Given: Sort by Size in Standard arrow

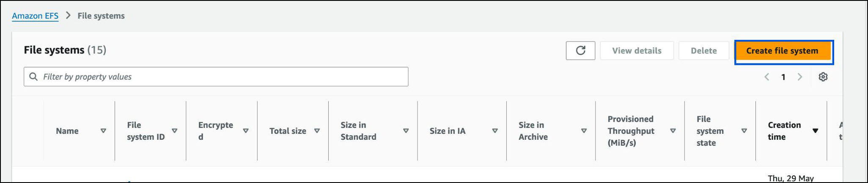Looking at the screenshot, I should click(x=406, y=131).
